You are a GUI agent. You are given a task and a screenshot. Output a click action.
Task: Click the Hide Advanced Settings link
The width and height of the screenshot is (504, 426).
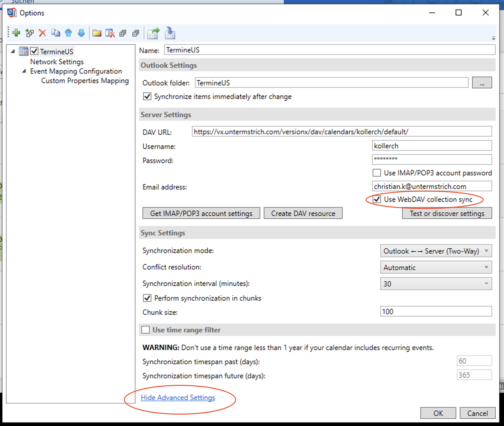[x=178, y=397]
